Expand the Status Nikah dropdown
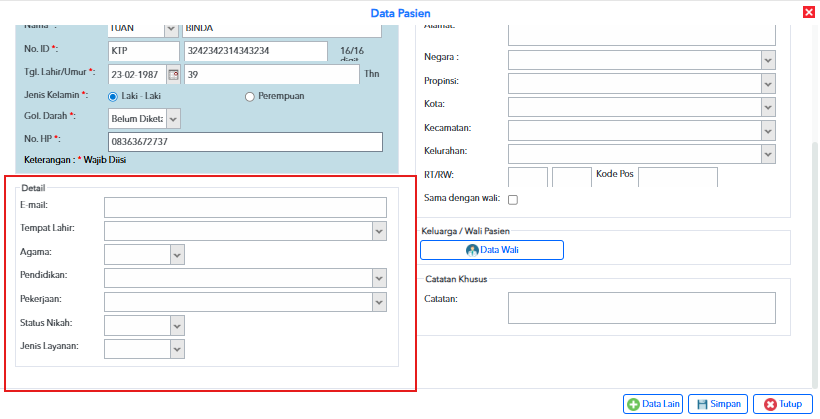 pyautogui.click(x=177, y=325)
